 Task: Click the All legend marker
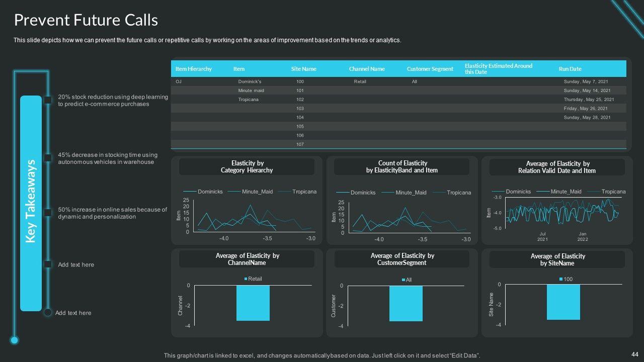(x=404, y=280)
